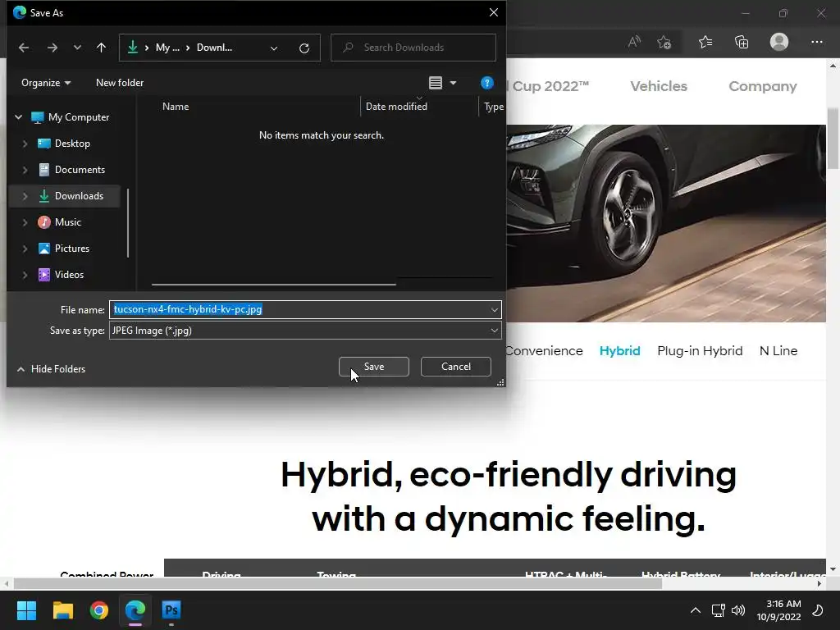The width and height of the screenshot is (840, 630).
Task: Click the Save button
Action: [x=374, y=367]
